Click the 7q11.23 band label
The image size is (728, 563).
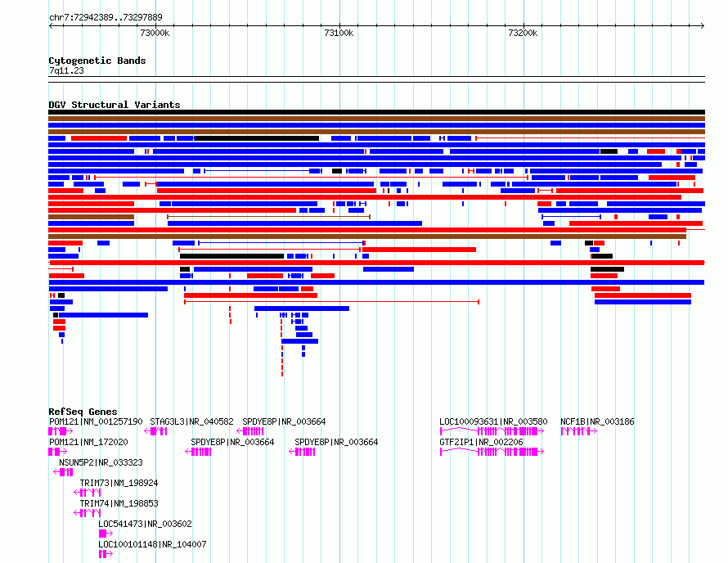point(66,70)
